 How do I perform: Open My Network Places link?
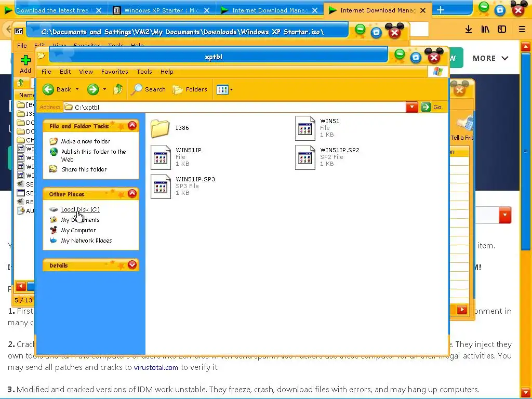click(86, 241)
